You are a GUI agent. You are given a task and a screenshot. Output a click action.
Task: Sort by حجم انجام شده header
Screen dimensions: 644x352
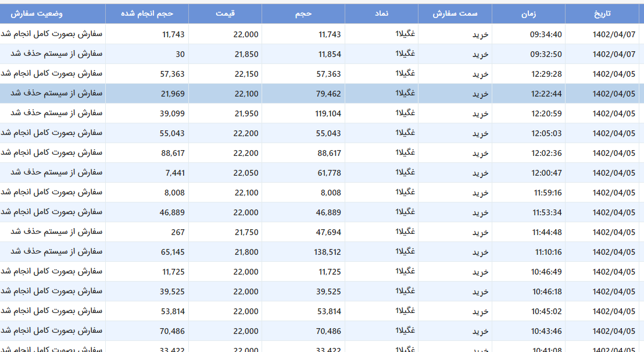tap(147, 13)
